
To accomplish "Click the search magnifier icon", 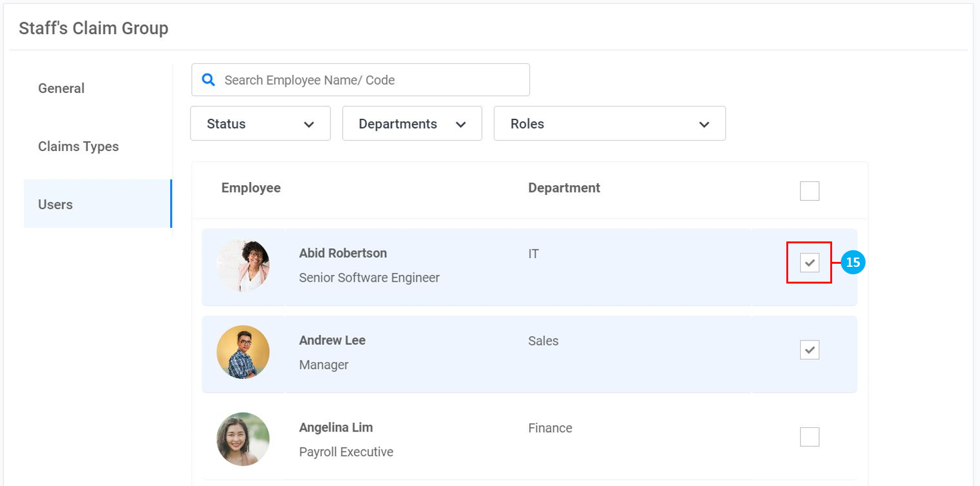I will click(208, 80).
